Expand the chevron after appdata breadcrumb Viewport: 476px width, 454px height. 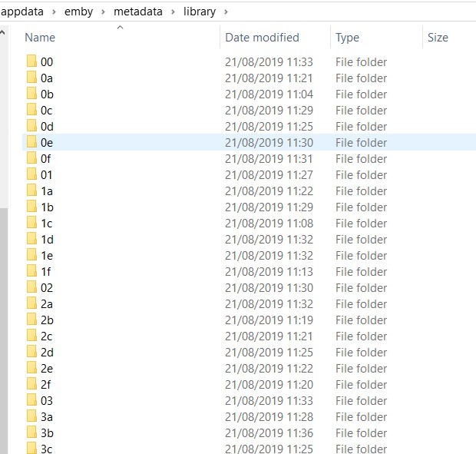(54, 12)
